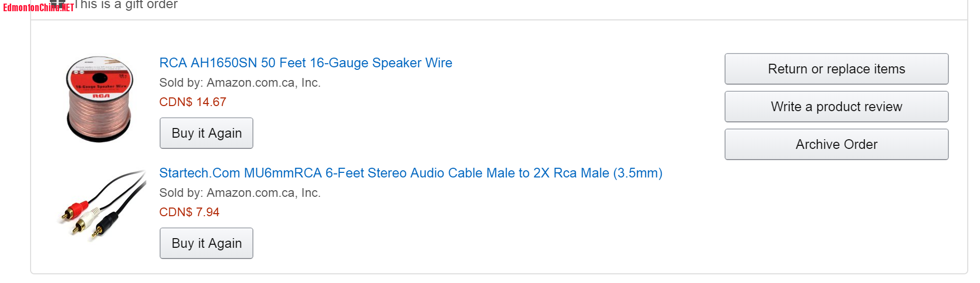Open RCA AH1650SN Speaker Wire product link
This screenshot has width=980, height=283.
coord(305,63)
